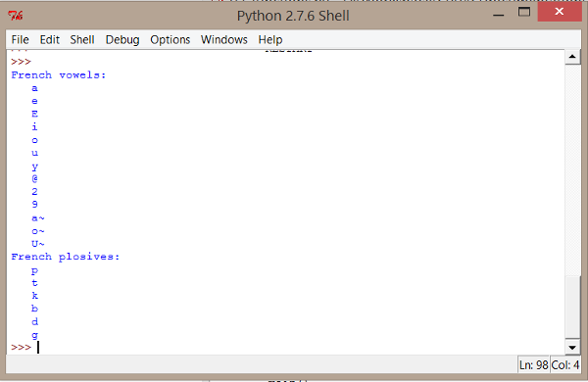588x382 pixels.
Task: Click the 'Python 2.7.6 Shell' title text
Action: click(293, 16)
